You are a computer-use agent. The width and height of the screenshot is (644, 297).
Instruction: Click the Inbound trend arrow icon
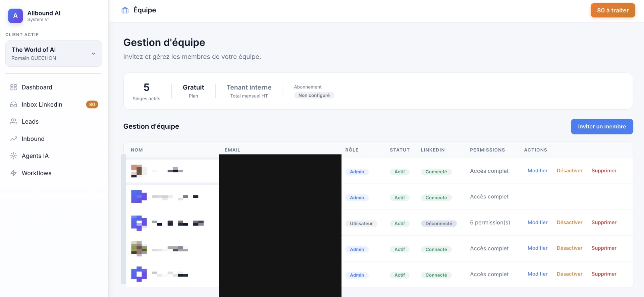coord(13,138)
